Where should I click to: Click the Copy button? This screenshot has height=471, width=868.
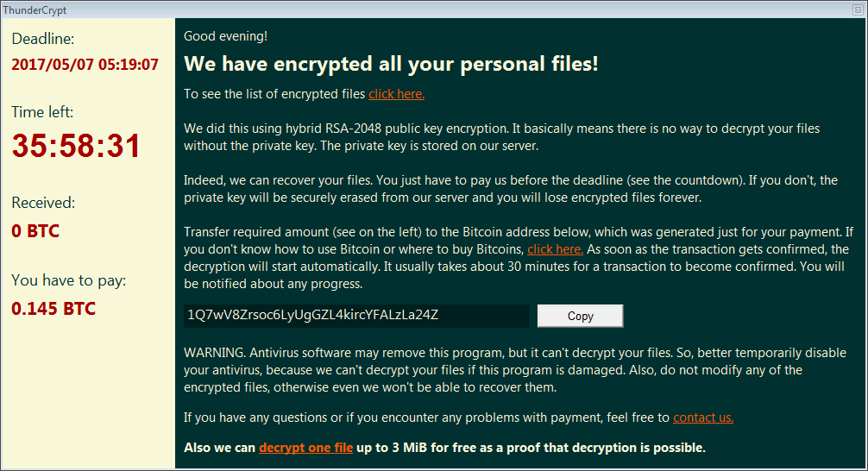[x=580, y=316]
